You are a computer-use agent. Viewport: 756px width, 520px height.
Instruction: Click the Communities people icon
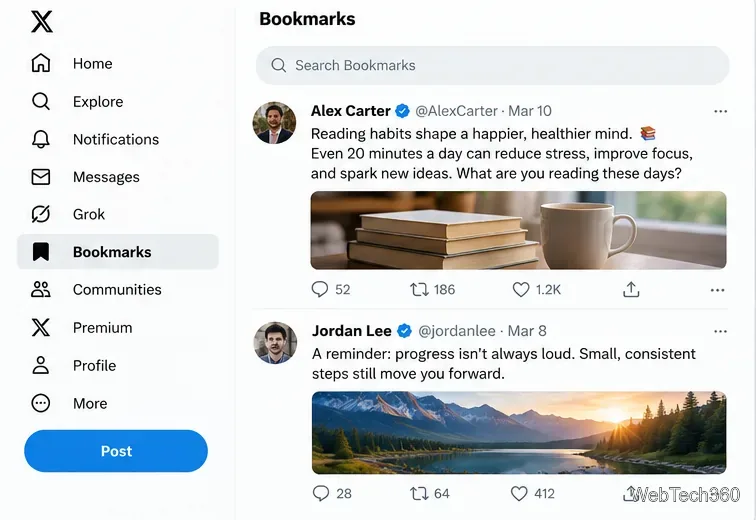pos(40,289)
